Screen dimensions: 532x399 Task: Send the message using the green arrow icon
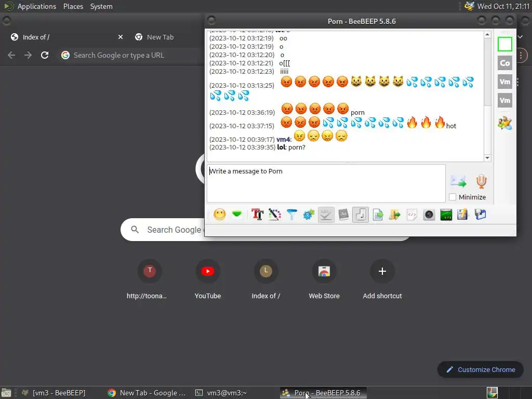point(458,181)
